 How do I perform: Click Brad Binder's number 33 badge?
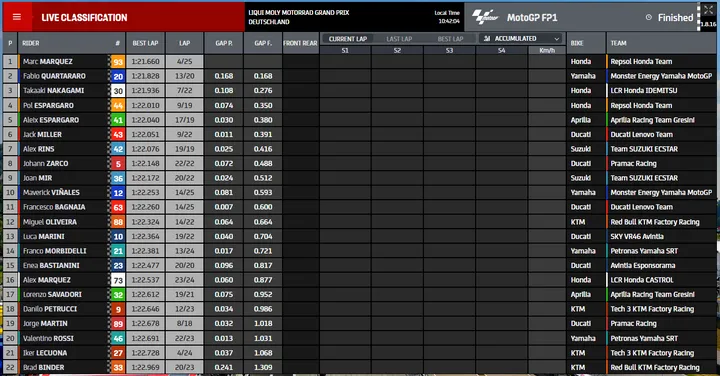coord(118,367)
